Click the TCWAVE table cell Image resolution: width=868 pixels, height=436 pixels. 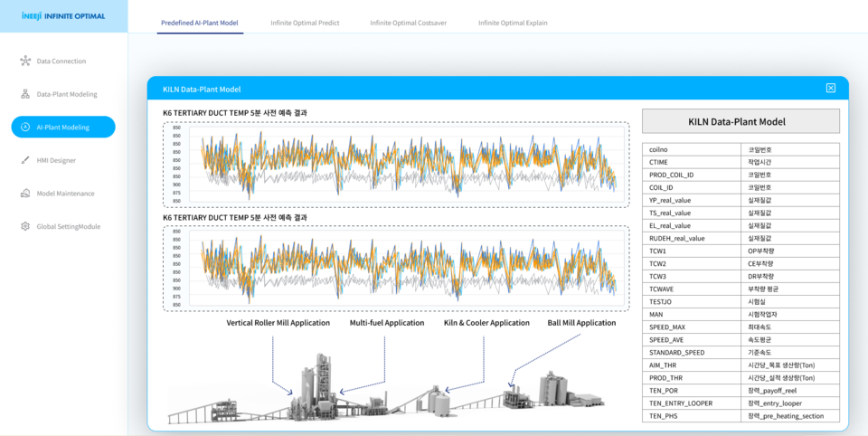tap(692, 289)
